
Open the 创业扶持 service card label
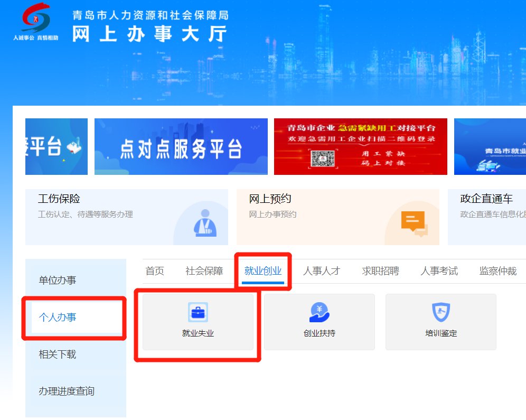tap(320, 333)
